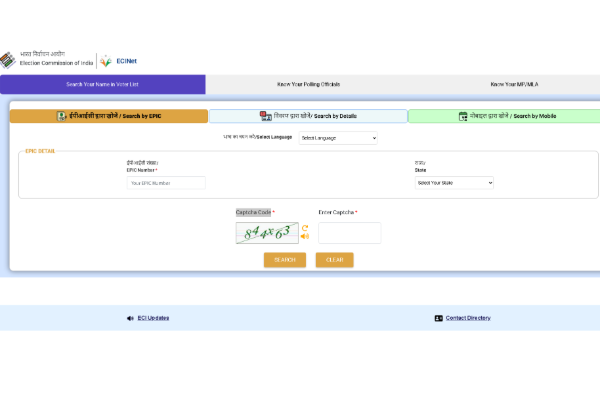The height and width of the screenshot is (400, 600).
Task: Open the ECI Updates link
Action: click(153, 318)
